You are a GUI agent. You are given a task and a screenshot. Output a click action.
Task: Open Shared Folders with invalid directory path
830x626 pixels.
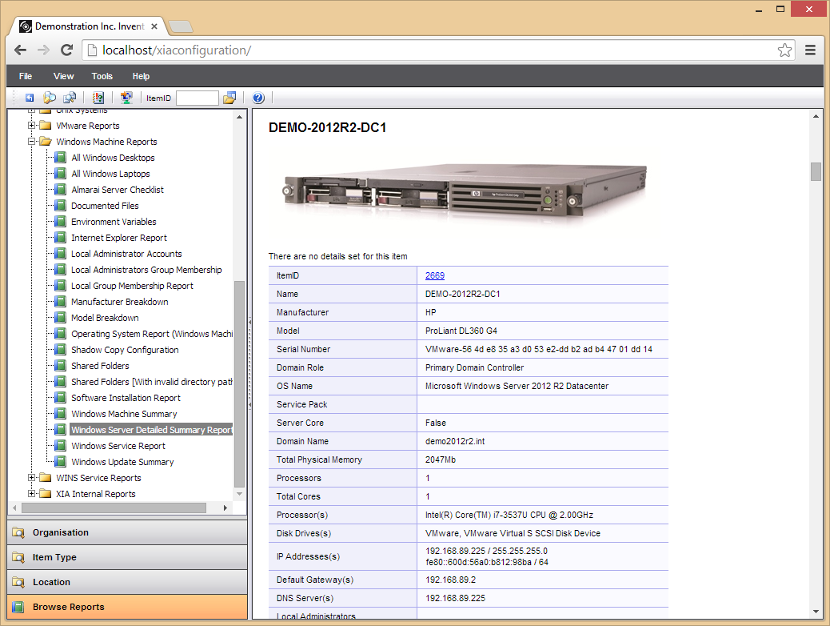pyautogui.click(x=152, y=382)
